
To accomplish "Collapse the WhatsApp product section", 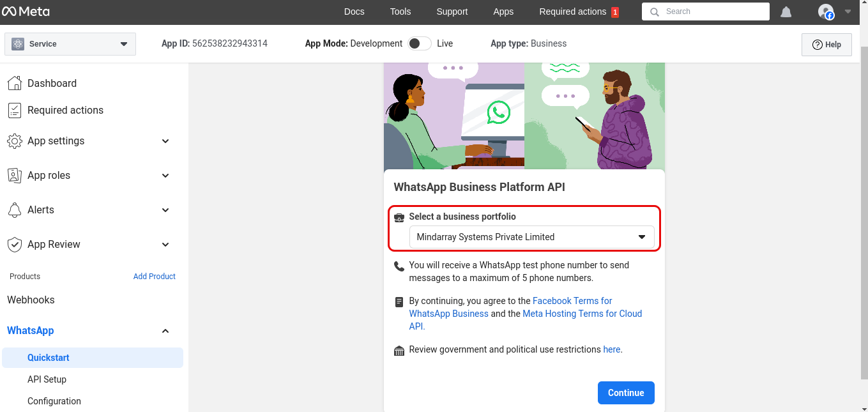I will tap(165, 331).
